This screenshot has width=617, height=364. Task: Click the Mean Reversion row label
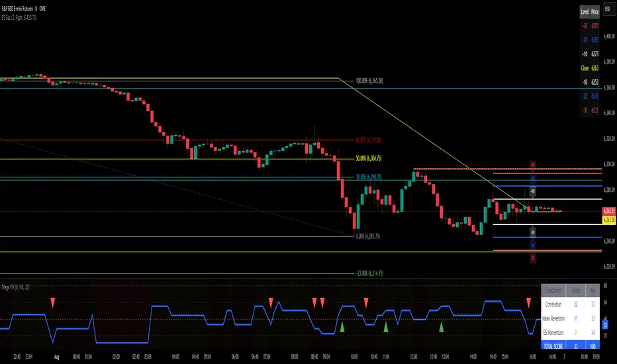[553, 318]
